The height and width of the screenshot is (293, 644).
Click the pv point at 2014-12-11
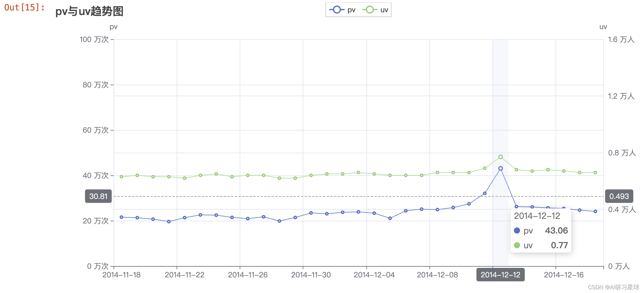[485, 193]
